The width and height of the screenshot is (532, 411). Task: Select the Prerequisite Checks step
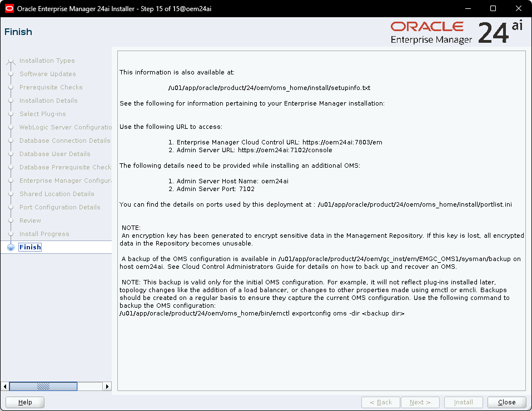pos(51,87)
